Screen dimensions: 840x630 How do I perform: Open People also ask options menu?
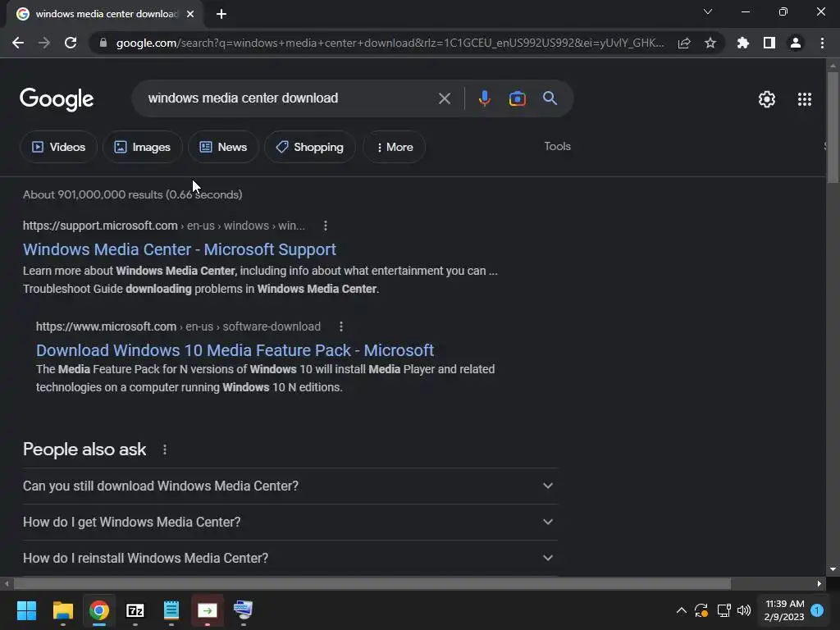coord(164,450)
